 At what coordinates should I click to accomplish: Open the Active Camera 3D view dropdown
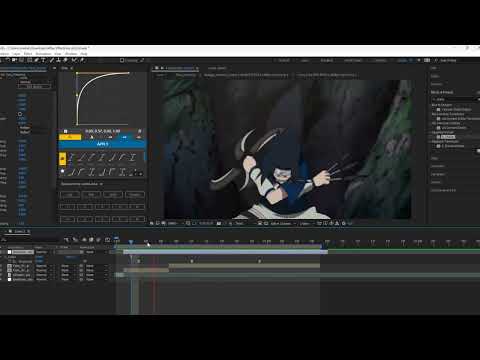point(282,223)
